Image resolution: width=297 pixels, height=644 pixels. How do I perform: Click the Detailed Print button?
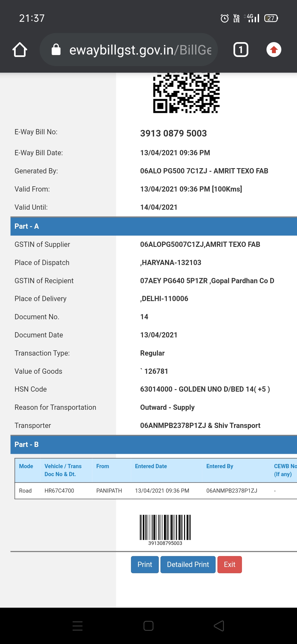tap(188, 564)
